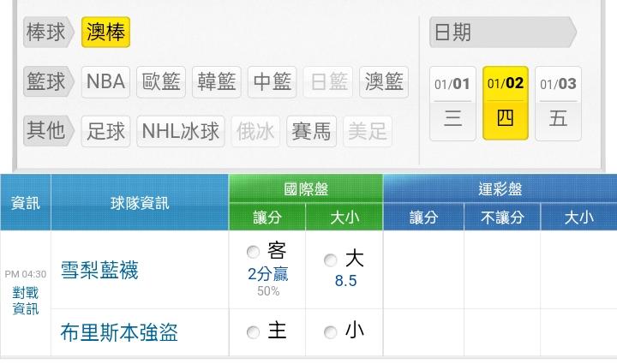Viewport: 617px width, 364px height.
Task: Select the 客 spread radio button
Action: [x=253, y=252]
